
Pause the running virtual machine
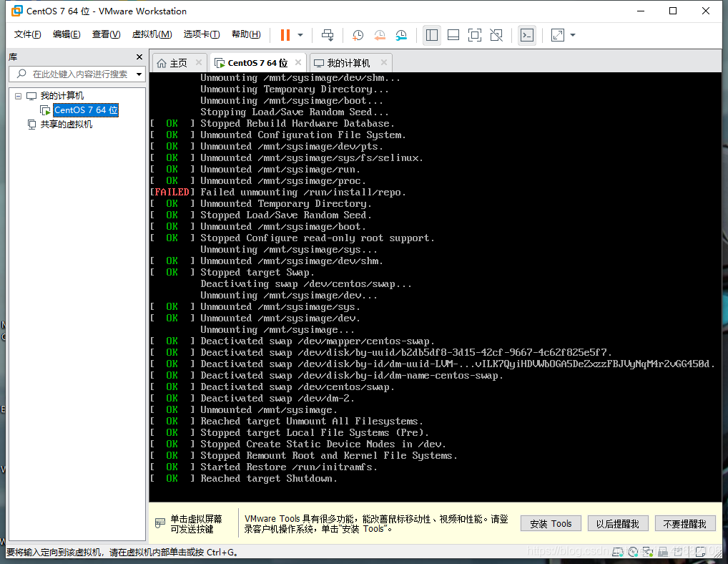click(x=285, y=35)
